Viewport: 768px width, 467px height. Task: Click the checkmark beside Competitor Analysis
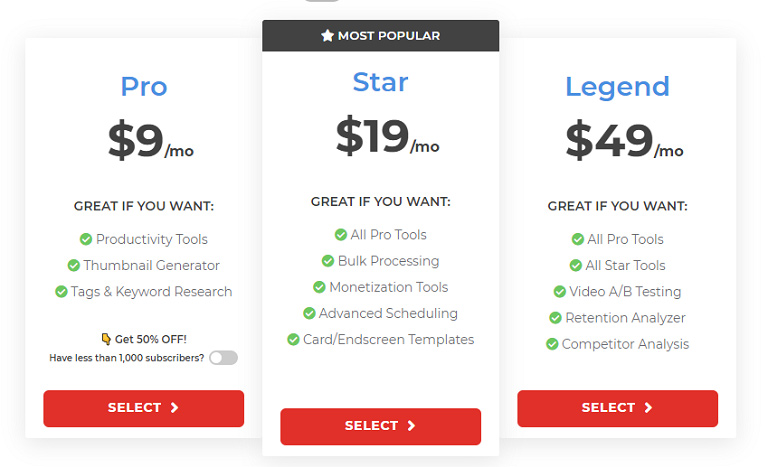pyautogui.click(x=552, y=344)
